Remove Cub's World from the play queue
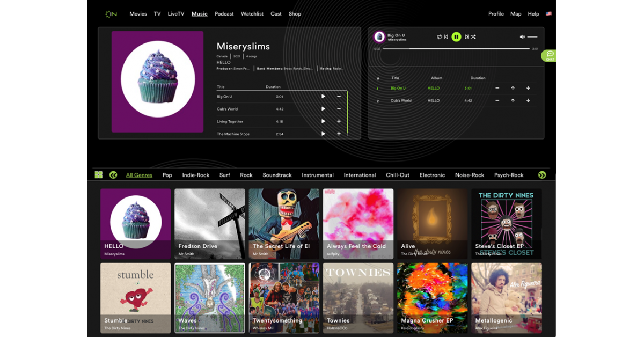This screenshot has height=337, width=644. click(497, 100)
